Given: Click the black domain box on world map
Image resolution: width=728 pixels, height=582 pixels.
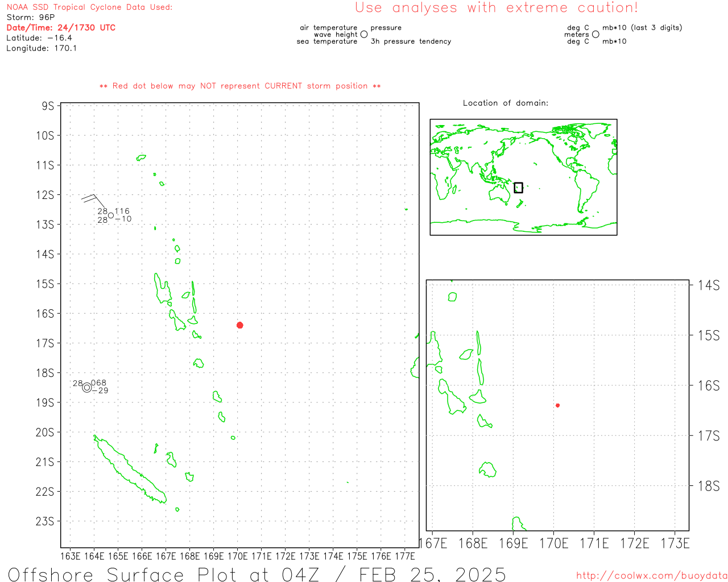Looking at the screenshot, I should [x=518, y=188].
